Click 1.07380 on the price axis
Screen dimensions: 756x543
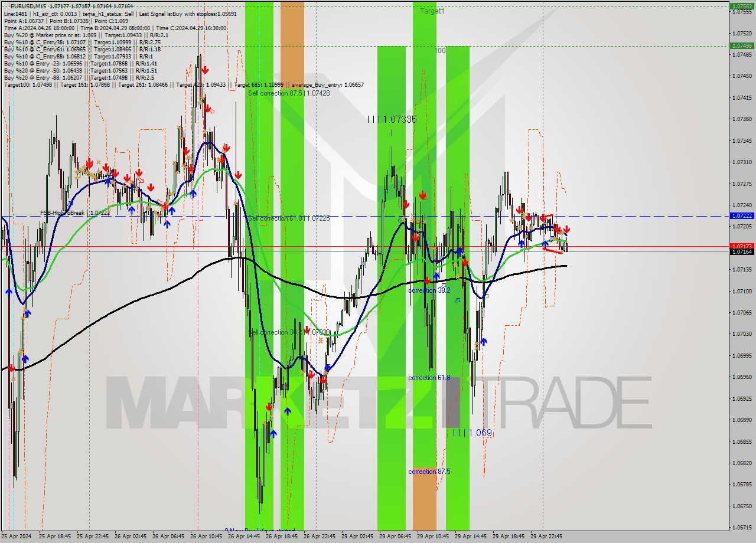(x=742, y=119)
